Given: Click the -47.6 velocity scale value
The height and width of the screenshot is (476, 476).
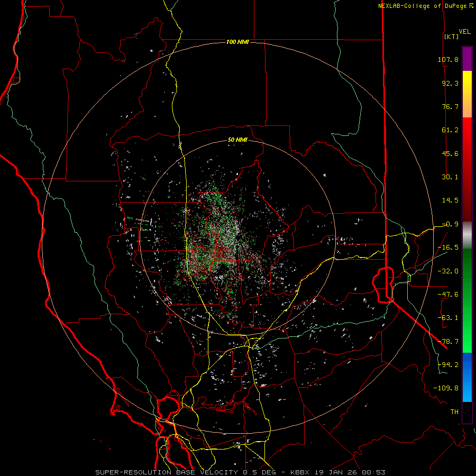Looking at the screenshot, I should [448, 295].
